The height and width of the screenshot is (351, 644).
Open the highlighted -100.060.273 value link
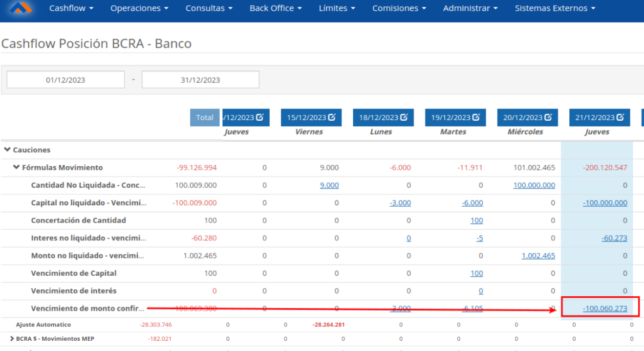click(x=605, y=308)
